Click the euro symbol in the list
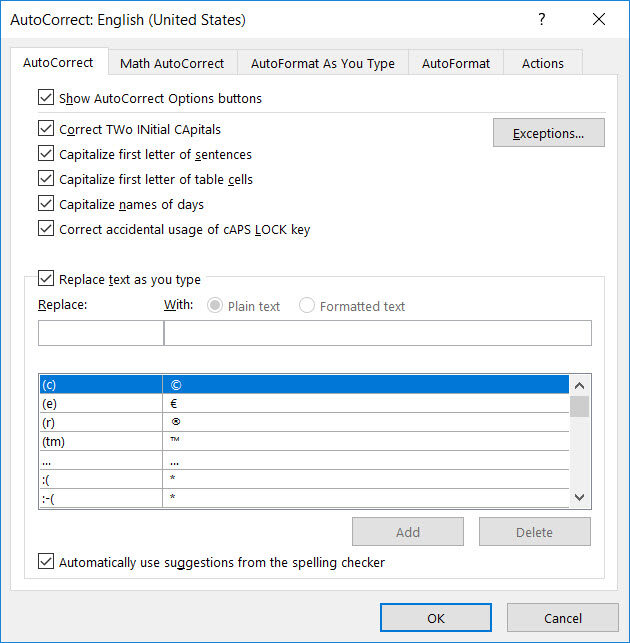The width and height of the screenshot is (630, 643). tap(173, 404)
